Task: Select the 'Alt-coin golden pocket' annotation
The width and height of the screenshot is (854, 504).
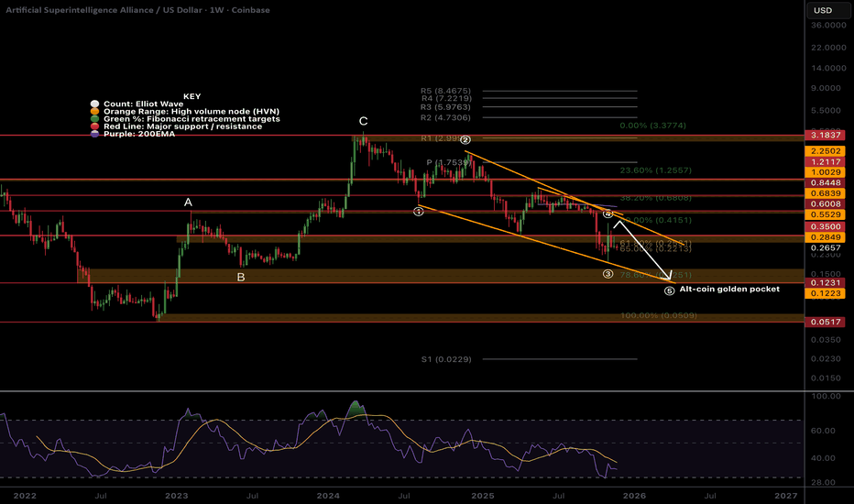Action: [729, 289]
